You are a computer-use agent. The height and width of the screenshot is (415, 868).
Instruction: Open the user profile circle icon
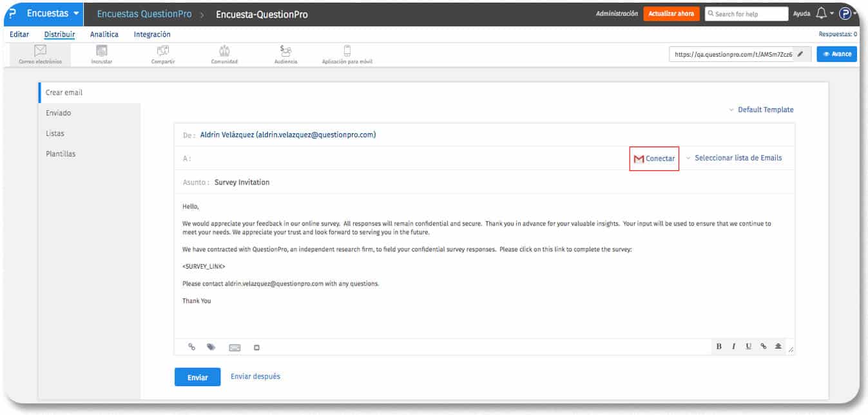pyautogui.click(x=845, y=14)
